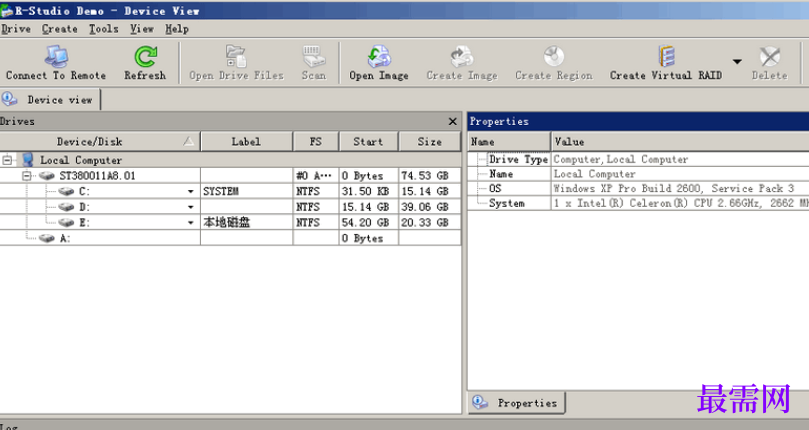This screenshot has height=430, width=809.
Task: Open the Drive menu
Action: 16,29
